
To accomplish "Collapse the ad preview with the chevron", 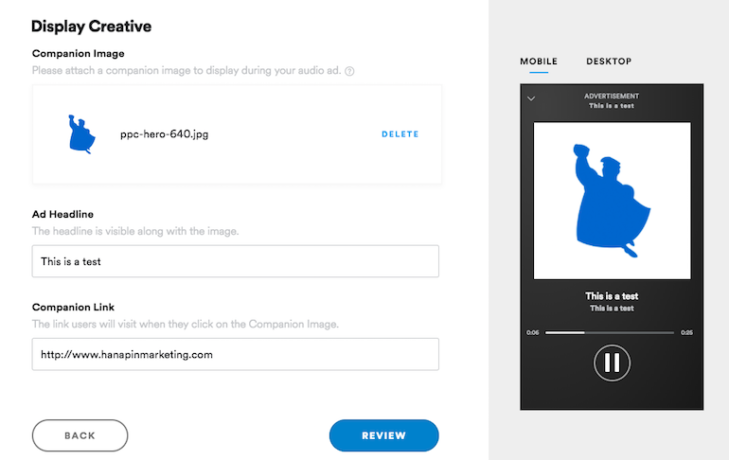I will pos(531,99).
